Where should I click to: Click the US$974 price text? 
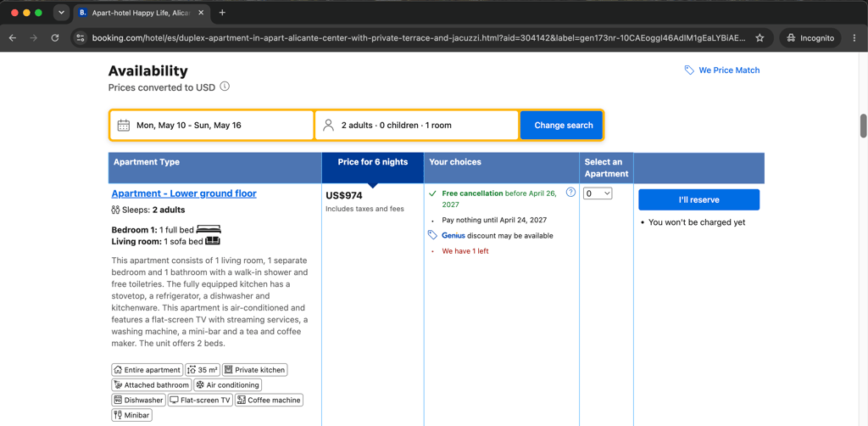point(344,195)
